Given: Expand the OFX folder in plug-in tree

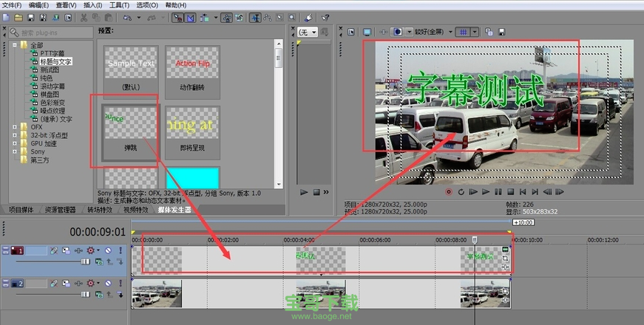Looking at the screenshot, I should click(x=14, y=127).
